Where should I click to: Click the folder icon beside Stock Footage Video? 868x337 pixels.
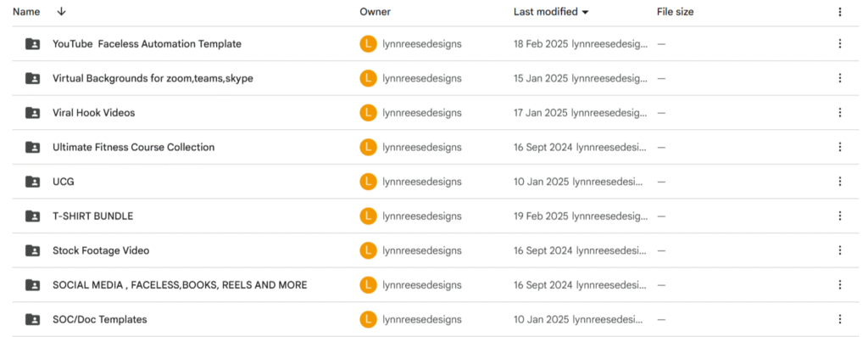click(33, 250)
